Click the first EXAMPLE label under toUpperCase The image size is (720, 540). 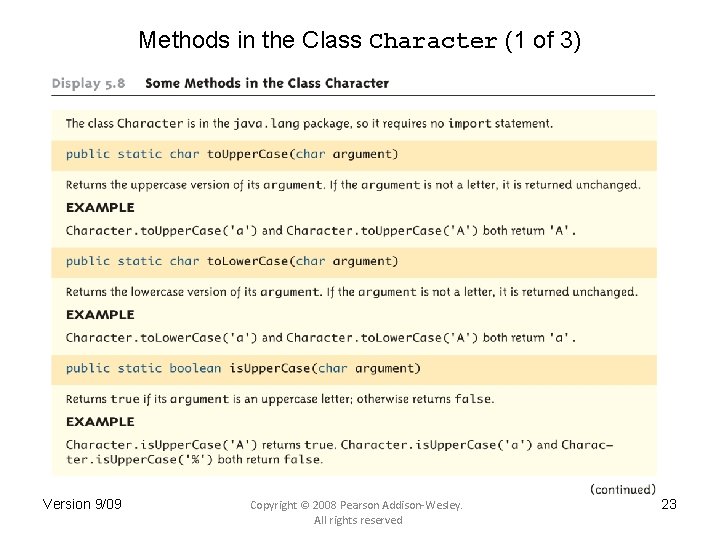[x=100, y=207]
